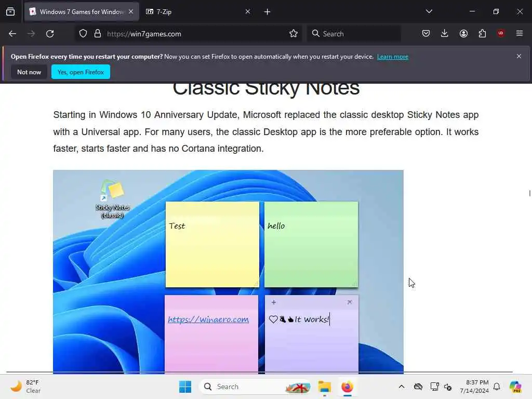This screenshot has width=532, height=399.
Task: Go back to previous page
Action: [12, 34]
